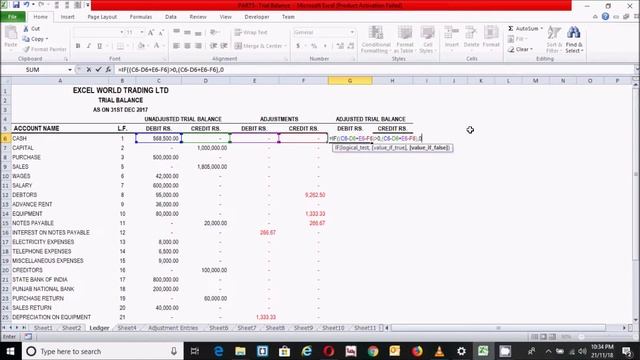Cancel the formula entry with X
Image resolution: width=640 pixels, height=360 pixels.
(89, 70)
